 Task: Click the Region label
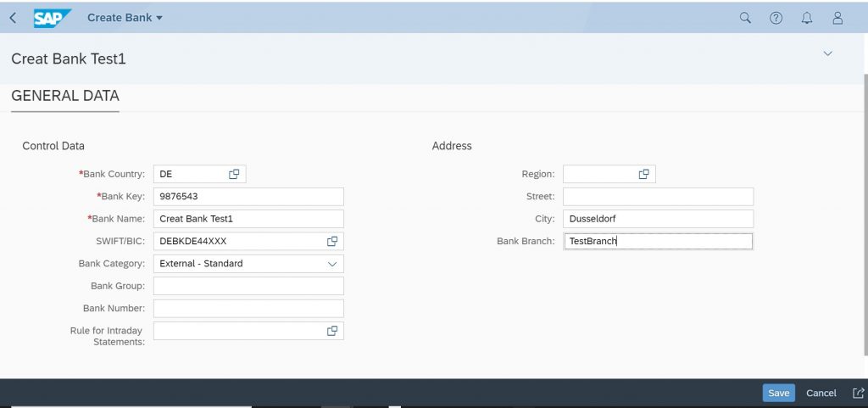click(x=538, y=174)
